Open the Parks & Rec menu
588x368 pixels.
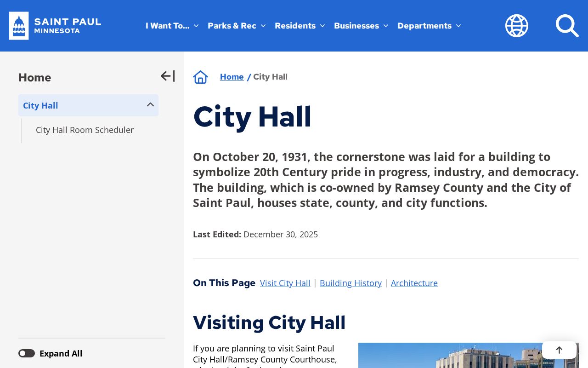237,26
